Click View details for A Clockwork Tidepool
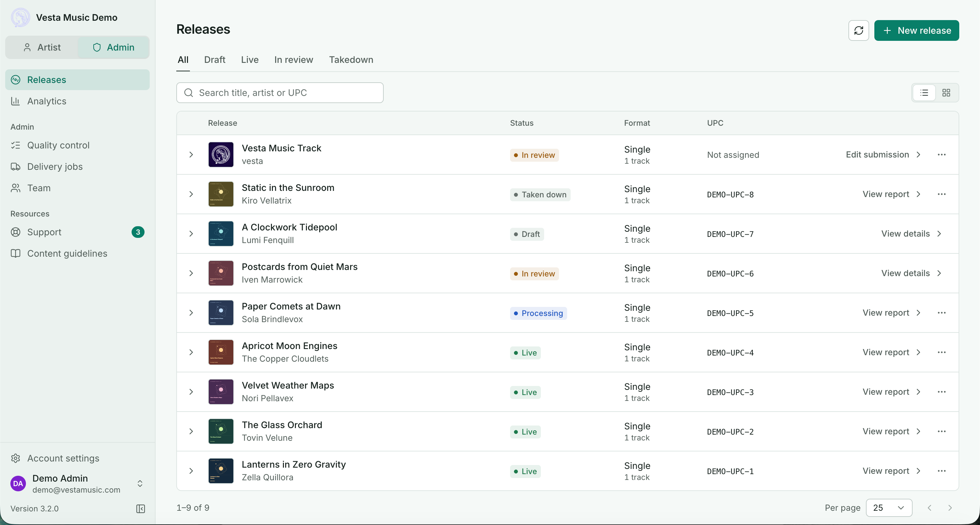 point(911,234)
